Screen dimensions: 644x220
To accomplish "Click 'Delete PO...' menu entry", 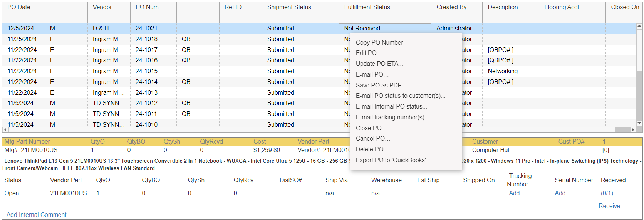I will point(372,149).
